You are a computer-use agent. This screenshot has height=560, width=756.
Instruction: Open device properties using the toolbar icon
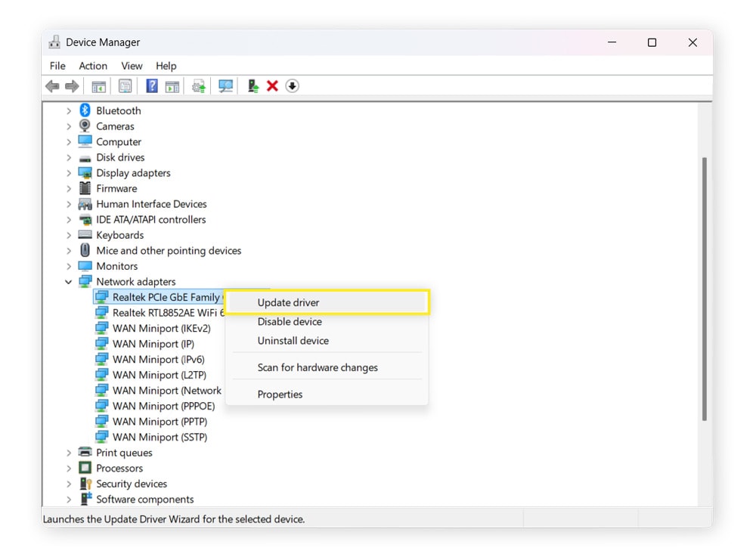click(125, 85)
